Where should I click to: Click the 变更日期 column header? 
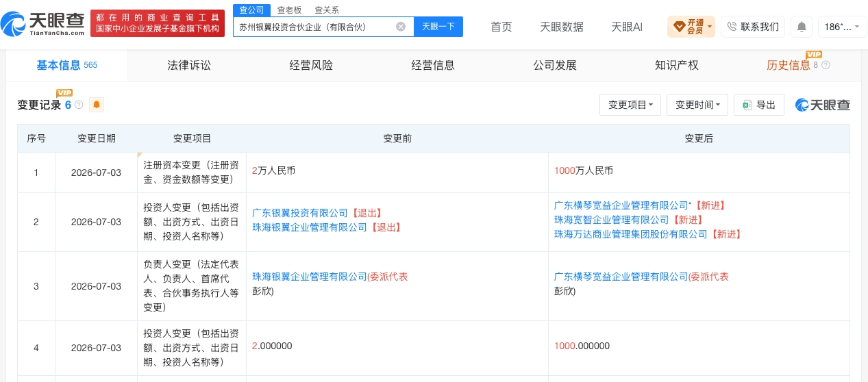pos(96,138)
